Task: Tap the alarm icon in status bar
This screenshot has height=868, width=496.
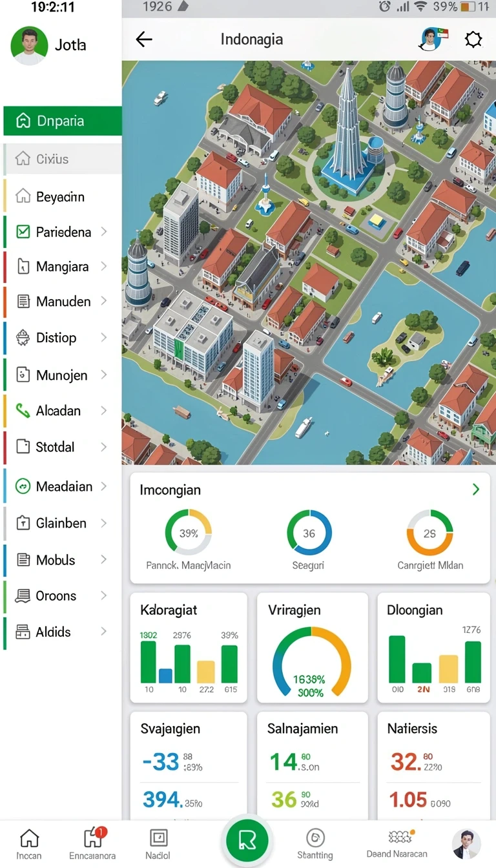Action: tap(385, 6)
